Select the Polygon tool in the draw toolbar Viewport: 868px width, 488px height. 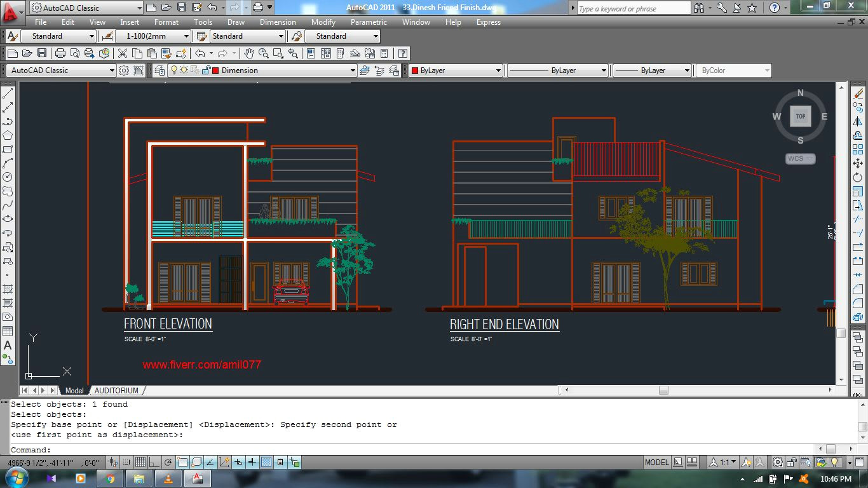[x=8, y=136]
